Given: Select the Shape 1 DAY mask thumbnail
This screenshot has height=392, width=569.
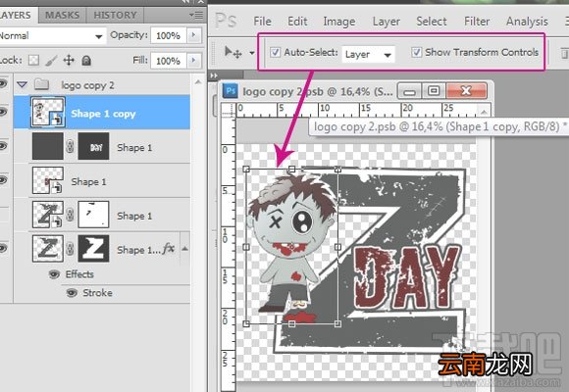Looking at the screenshot, I should 93,146.
